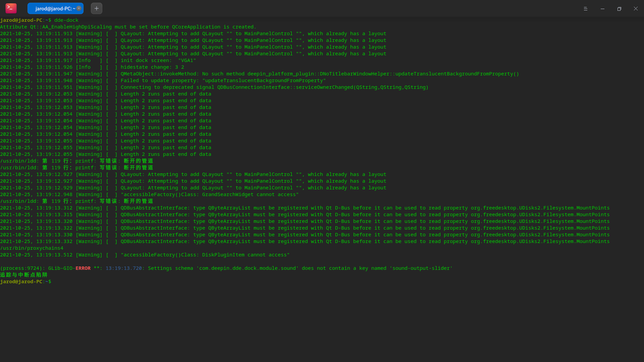
Task: Minimize the terminal window
Action: [x=602, y=9]
